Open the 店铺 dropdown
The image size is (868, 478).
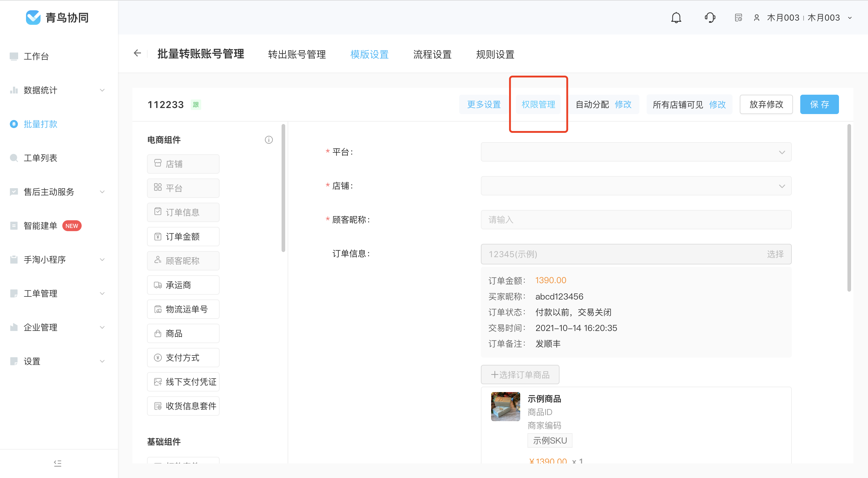tap(636, 186)
